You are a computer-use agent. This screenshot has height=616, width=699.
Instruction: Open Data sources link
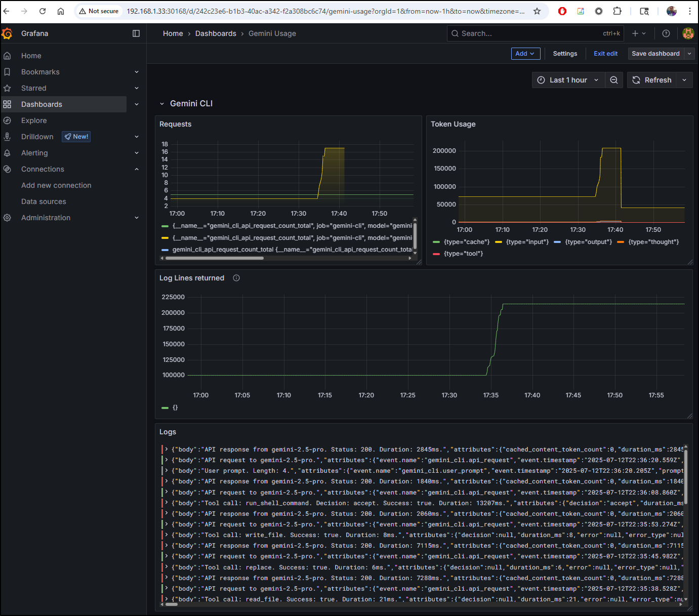pos(44,201)
